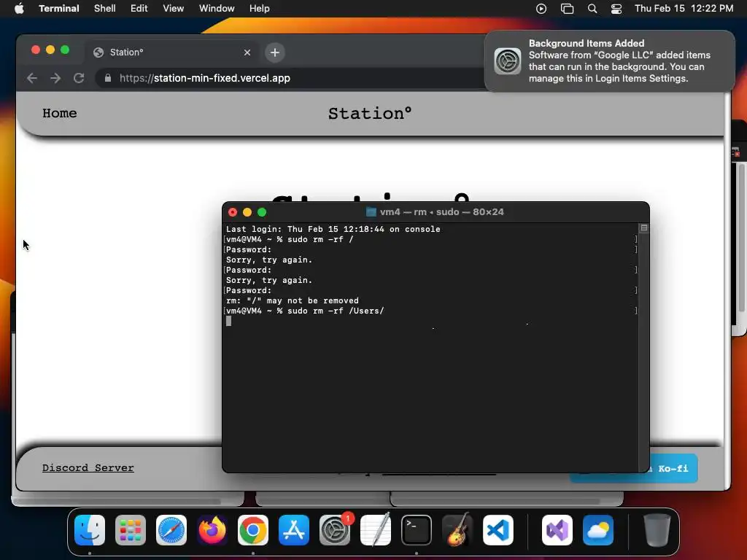Open Visual Studio Code from the Dock
This screenshot has width=747, height=560.
tap(498, 530)
